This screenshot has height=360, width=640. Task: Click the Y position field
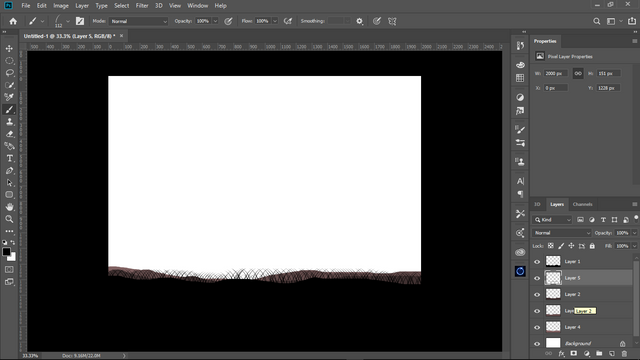click(x=608, y=88)
